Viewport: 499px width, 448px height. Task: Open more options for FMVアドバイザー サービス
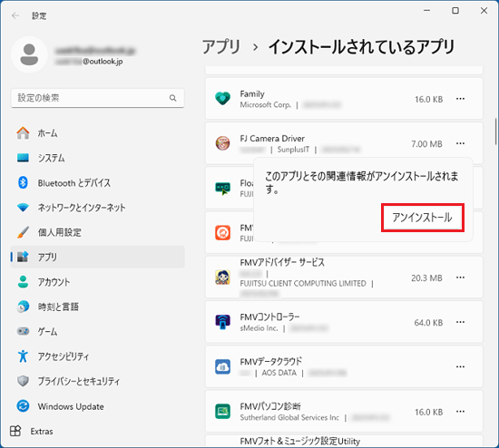(460, 278)
